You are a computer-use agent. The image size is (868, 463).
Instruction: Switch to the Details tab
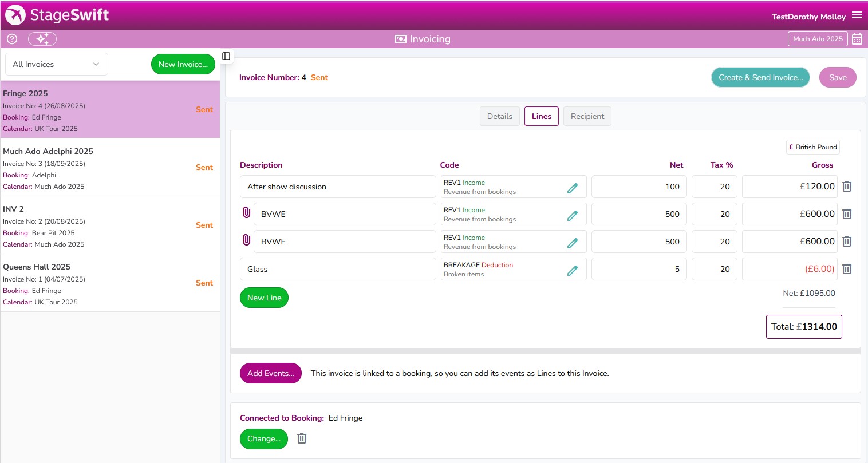tap(500, 116)
